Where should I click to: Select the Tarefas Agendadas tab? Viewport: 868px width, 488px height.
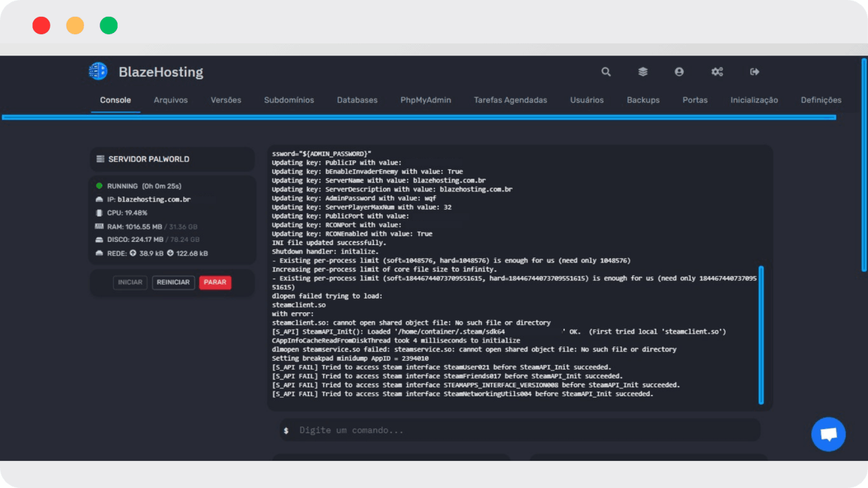pos(510,100)
